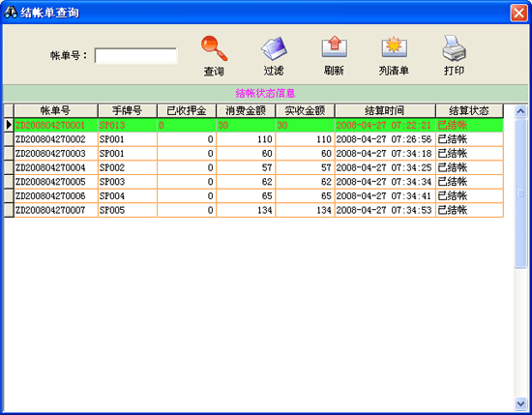Close the 结帐单查询 window
This screenshot has width=532, height=415.
tap(518, 13)
